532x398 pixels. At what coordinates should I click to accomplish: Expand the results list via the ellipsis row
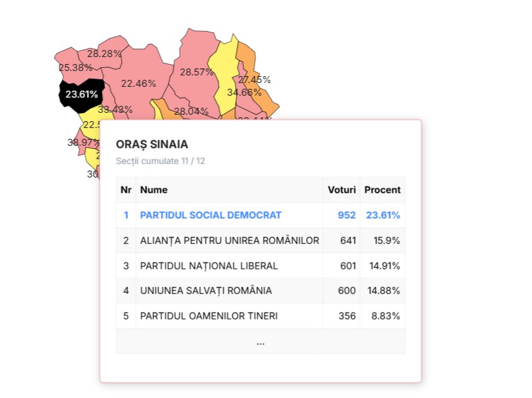click(x=260, y=342)
